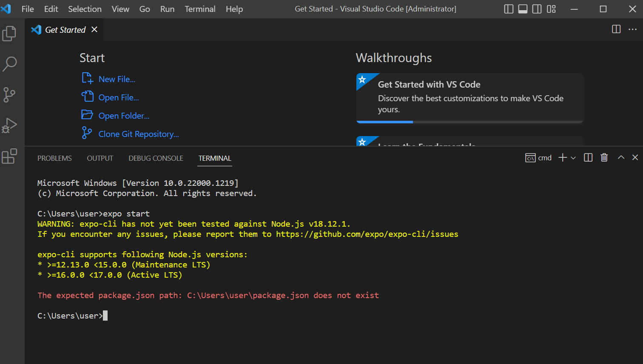This screenshot has width=643, height=364.
Task: Split the editor to the right
Action: coord(616,29)
